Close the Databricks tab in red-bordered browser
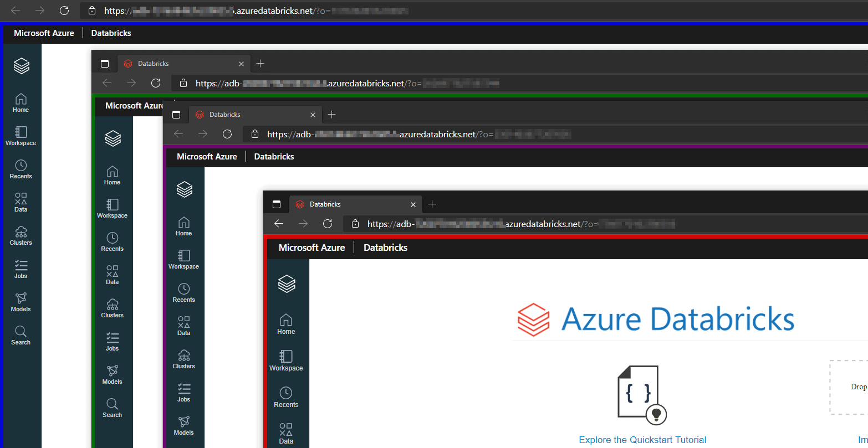The width and height of the screenshot is (868, 448). point(413,204)
